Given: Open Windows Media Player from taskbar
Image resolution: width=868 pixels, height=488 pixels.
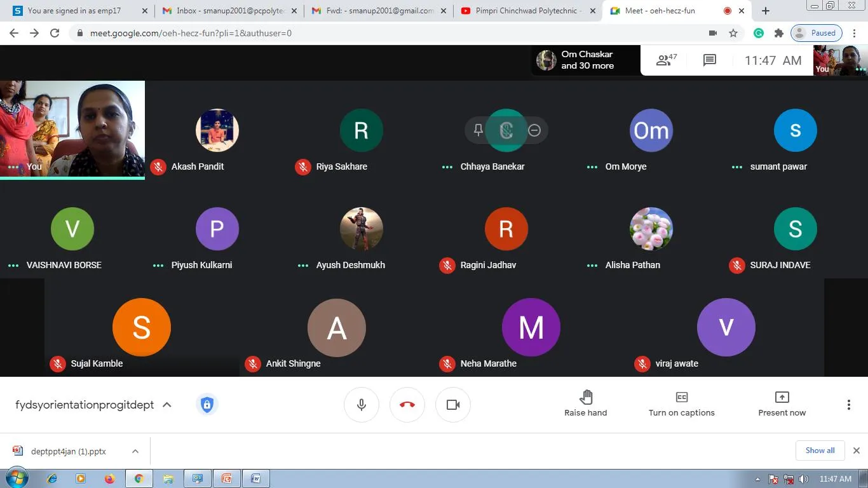Looking at the screenshot, I should 81,478.
